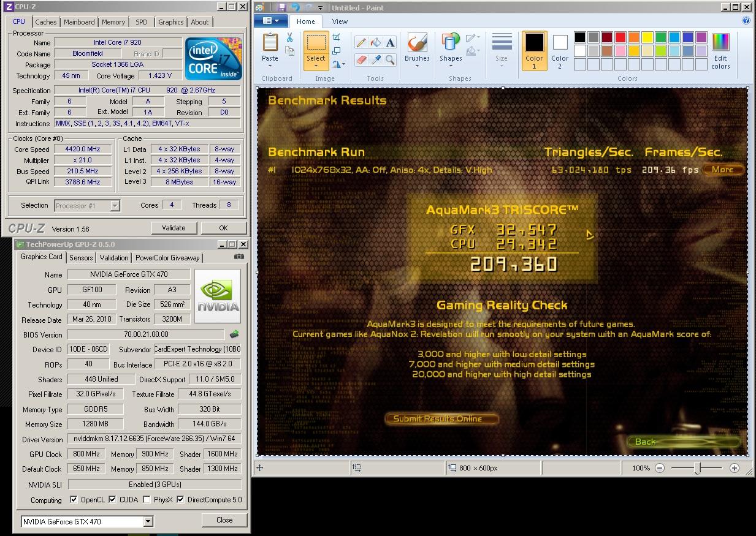
Task: Pick the red color in Paint palette
Action: tap(620, 37)
